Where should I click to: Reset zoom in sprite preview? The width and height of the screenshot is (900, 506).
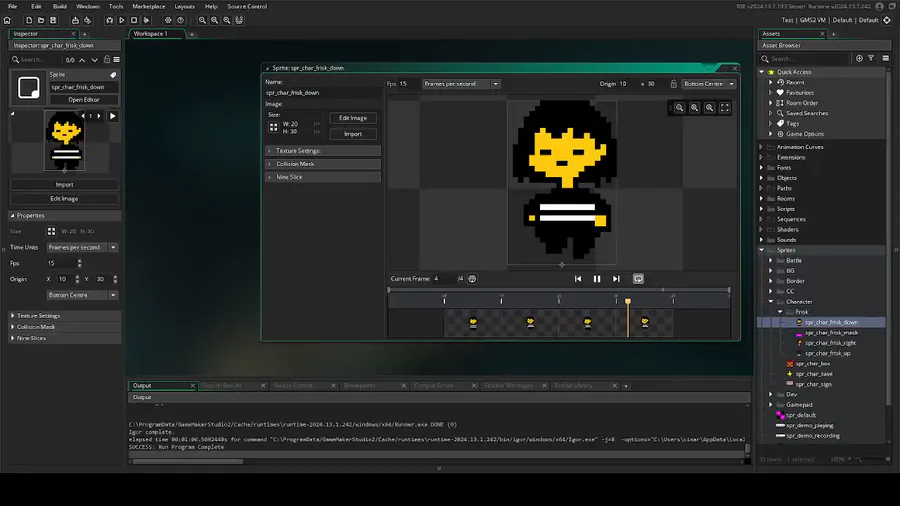(695, 108)
